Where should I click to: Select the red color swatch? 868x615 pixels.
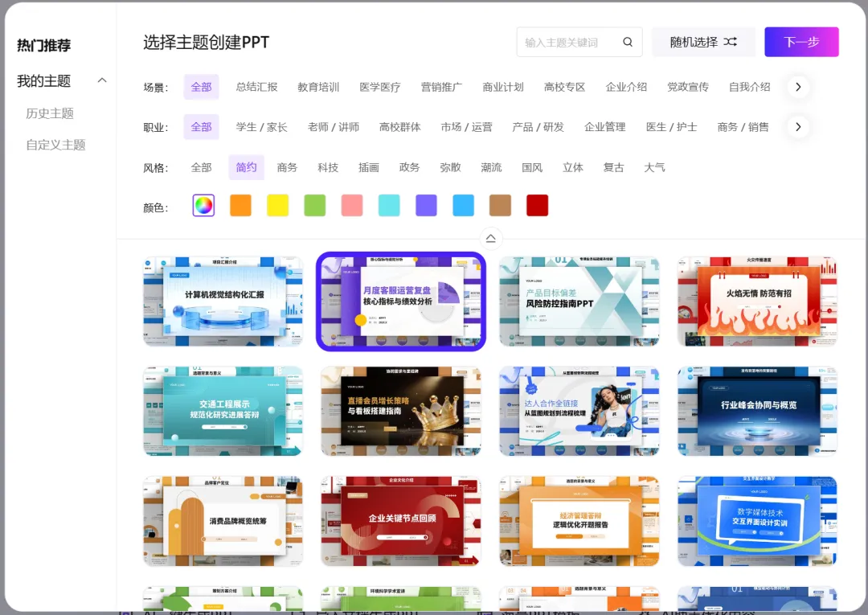point(537,205)
